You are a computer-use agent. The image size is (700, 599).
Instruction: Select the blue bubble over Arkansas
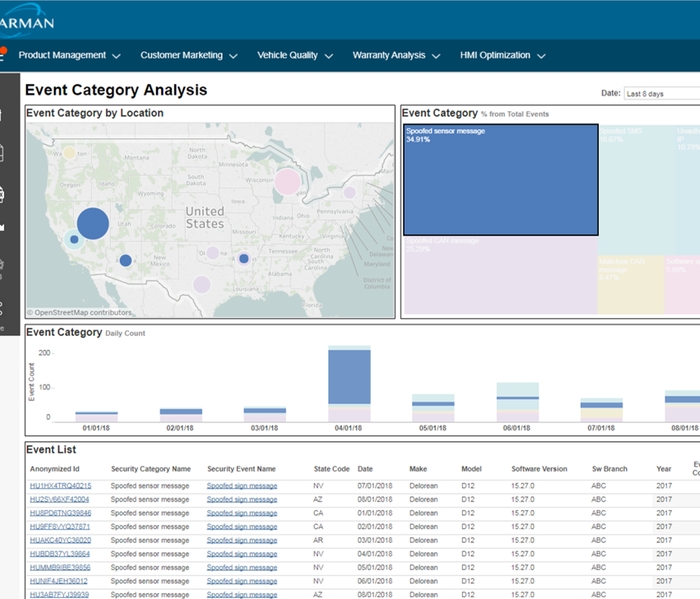point(244,258)
